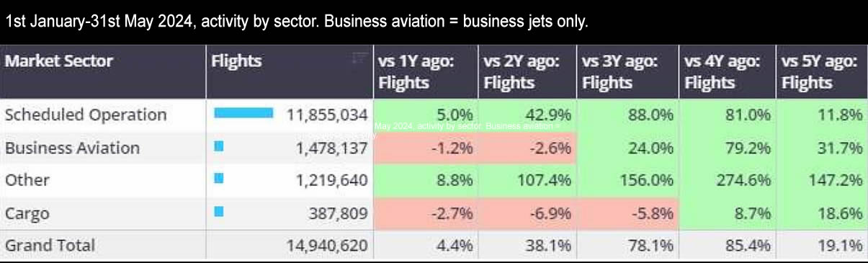The width and height of the screenshot is (868, 263).
Task: Click the Grand Total row label
Action: pyautogui.click(x=50, y=246)
